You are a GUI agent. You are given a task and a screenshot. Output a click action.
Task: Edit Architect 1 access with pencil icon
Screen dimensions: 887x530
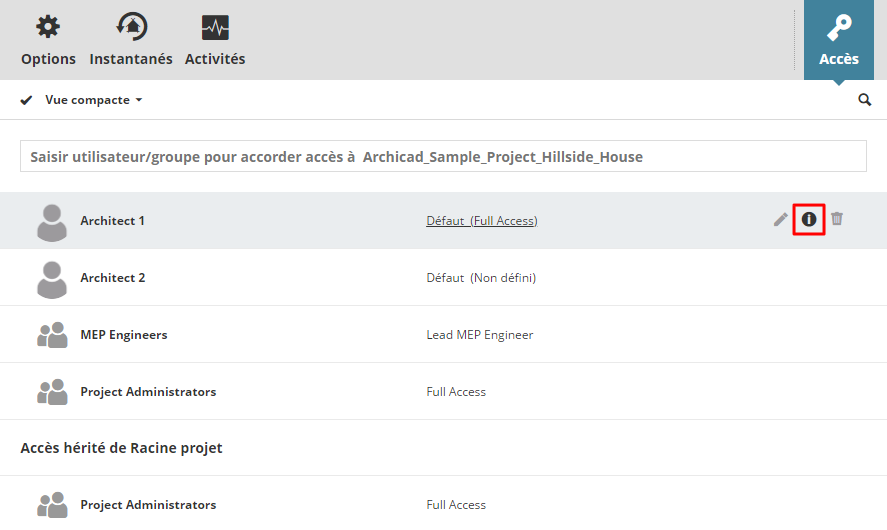click(x=781, y=219)
